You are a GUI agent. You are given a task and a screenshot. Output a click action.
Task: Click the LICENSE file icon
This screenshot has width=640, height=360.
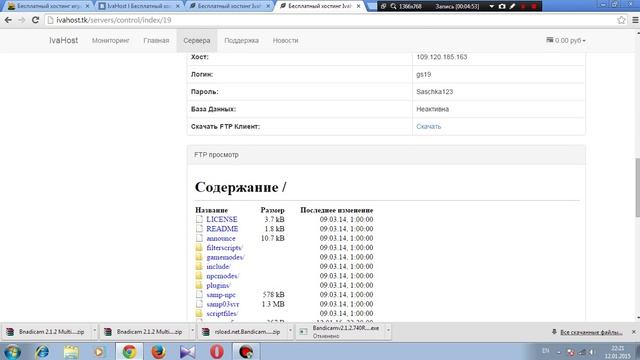tap(199, 219)
